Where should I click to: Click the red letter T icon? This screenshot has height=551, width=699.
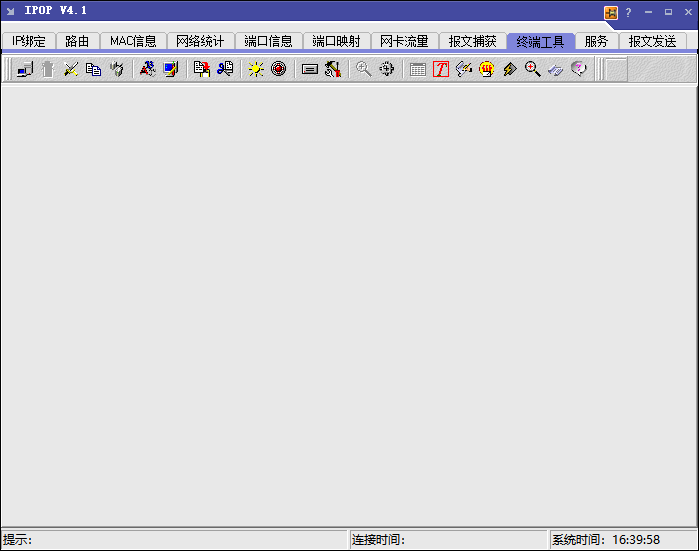coord(441,69)
